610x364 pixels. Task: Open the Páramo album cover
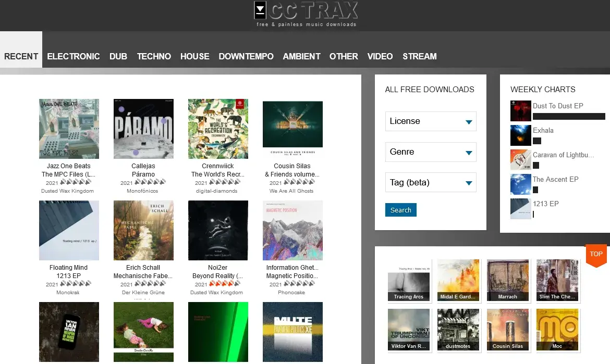coord(143,129)
